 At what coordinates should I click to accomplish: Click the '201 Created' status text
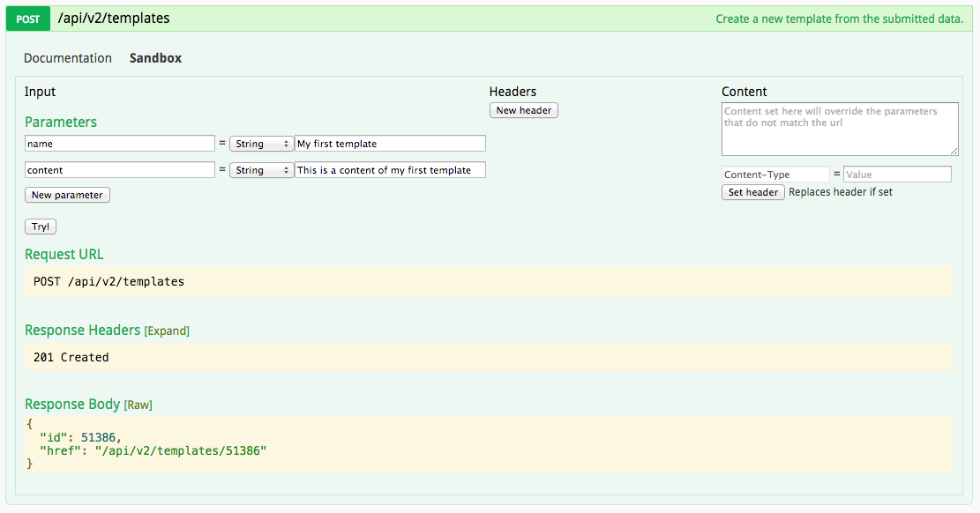point(71,357)
